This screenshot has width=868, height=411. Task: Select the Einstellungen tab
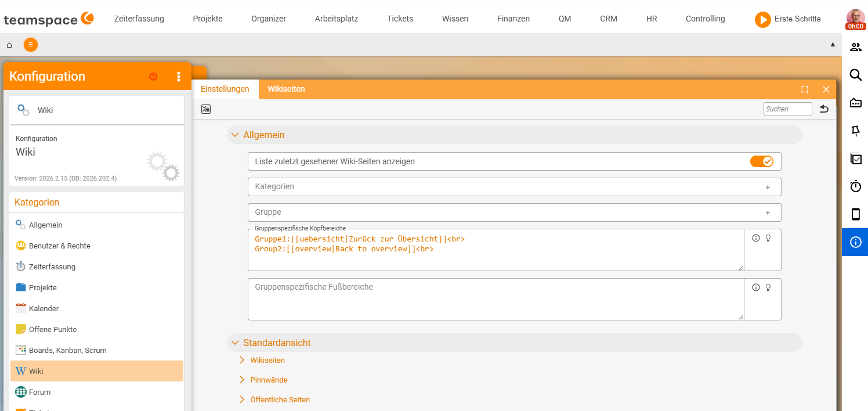(225, 89)
